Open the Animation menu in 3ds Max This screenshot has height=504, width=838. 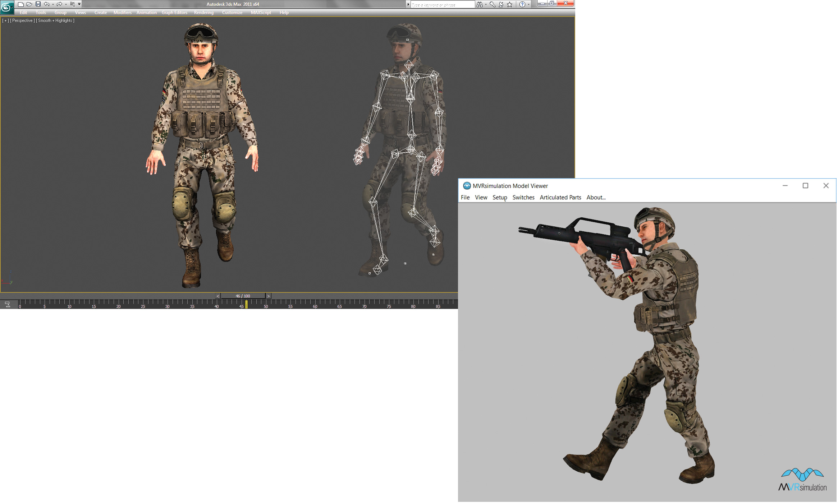pyautogui.click(x=146, y=13)
